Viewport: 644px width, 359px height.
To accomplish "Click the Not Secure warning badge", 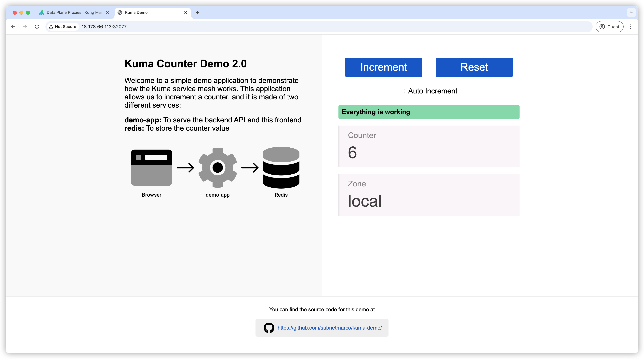I will [x=63, y=26].
